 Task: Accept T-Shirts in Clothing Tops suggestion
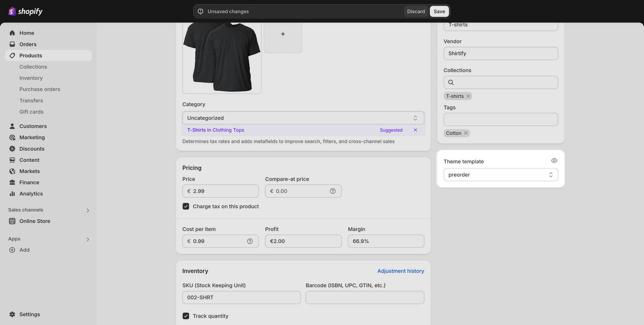tap(216, 130)
